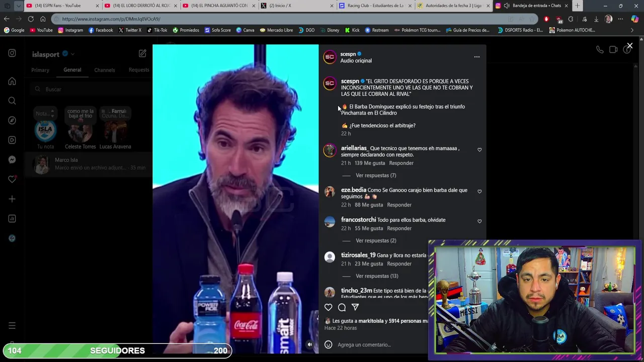Click Create plus icon in sidebar

12,199
